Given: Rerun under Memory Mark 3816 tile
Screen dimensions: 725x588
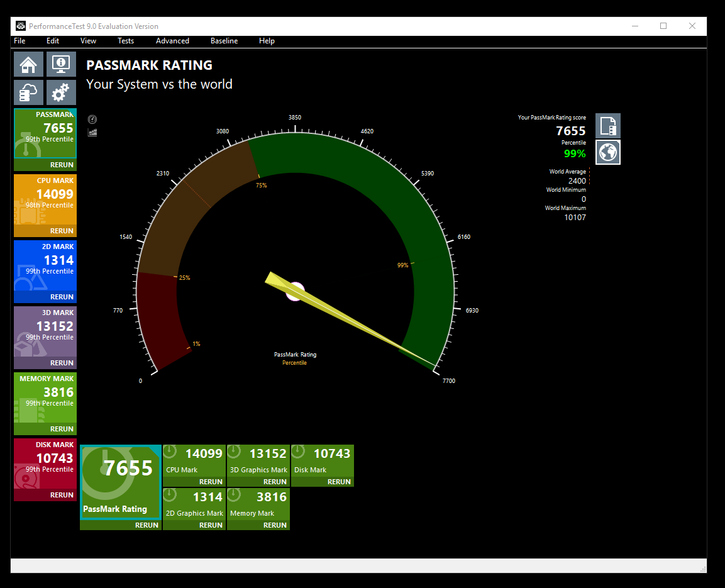Looking at the screenshot, I should [258, 525].
